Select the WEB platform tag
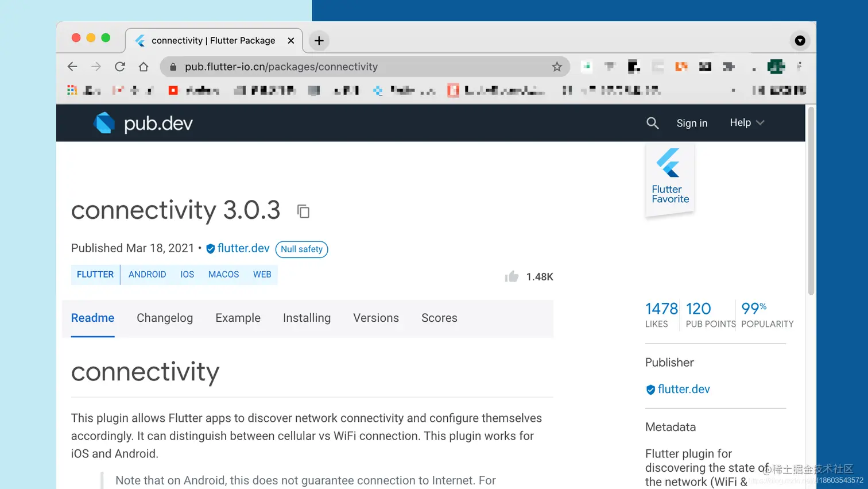Image resolution: width=868 pixels, height=489 pixels. point(262,275)
